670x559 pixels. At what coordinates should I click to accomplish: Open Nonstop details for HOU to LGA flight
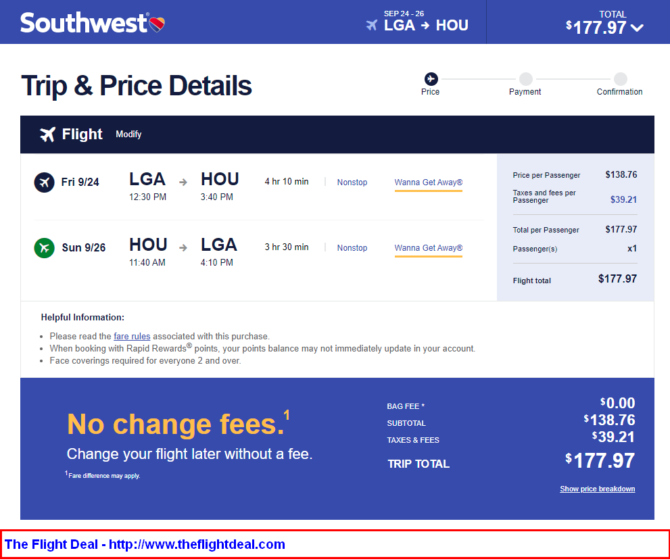[352, 248]
